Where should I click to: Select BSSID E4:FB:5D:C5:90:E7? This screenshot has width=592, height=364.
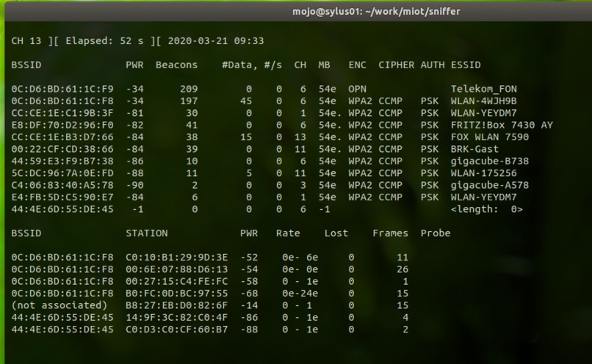62,197
